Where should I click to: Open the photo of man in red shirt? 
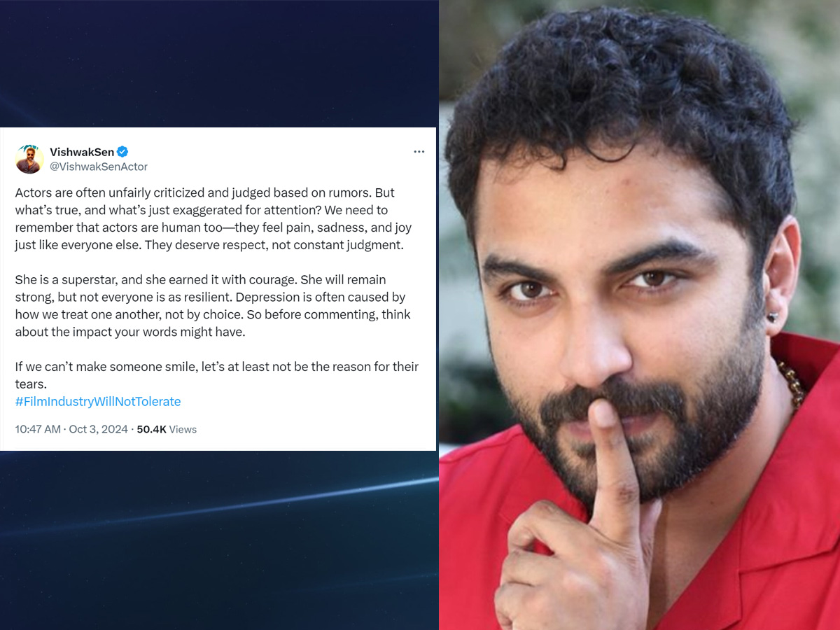[x=640, y=315]
